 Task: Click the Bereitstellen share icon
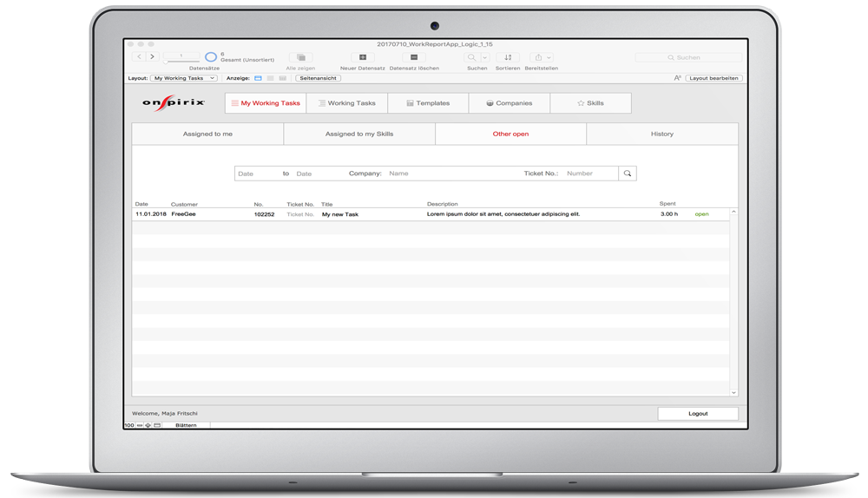[538, 57]
